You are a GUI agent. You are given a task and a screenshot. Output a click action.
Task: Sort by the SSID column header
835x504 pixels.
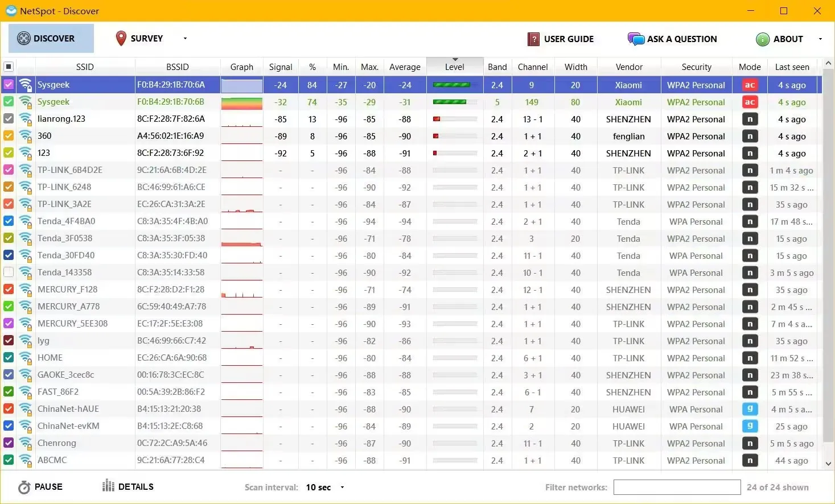coord(85,67)
